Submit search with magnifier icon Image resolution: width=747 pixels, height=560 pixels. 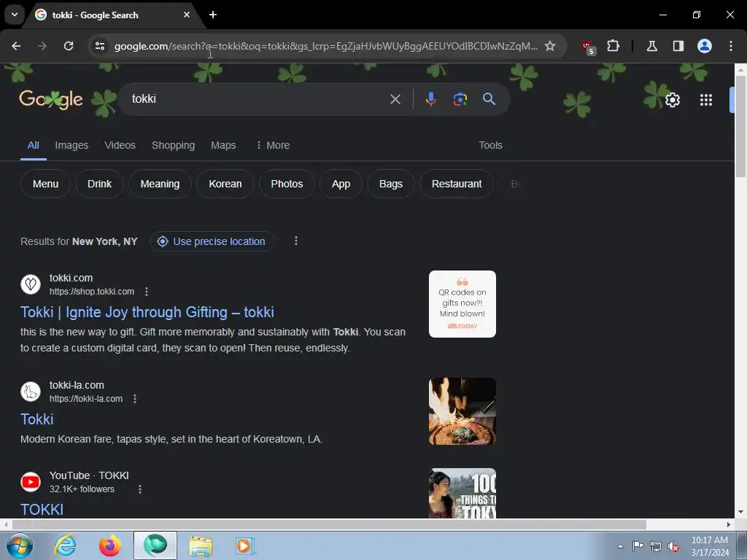tap(489, 99)
